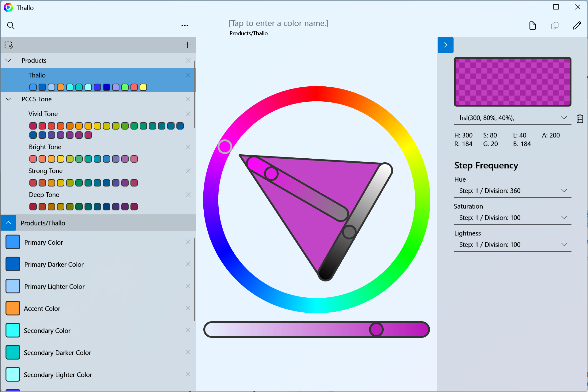Open the search magnifier icon
The image size is (588, 392).
(x=11, y=25)
